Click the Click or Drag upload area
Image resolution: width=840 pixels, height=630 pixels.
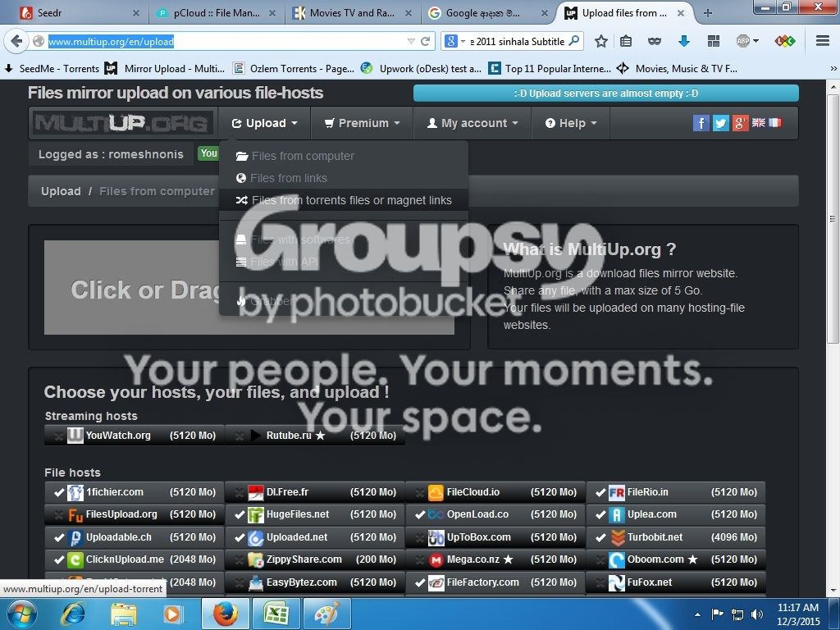[249, 288]
